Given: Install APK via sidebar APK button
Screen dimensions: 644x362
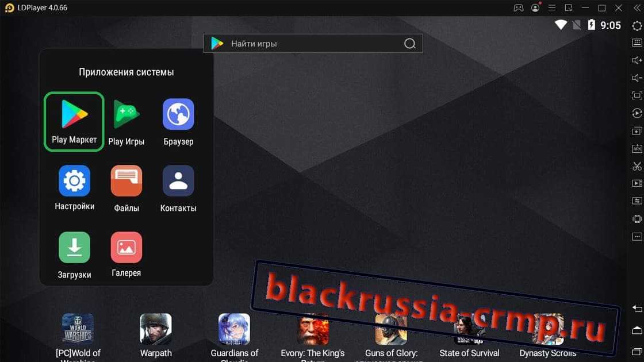Looking at the screenshot, I should pyautogui.click(x=637, y=148).
